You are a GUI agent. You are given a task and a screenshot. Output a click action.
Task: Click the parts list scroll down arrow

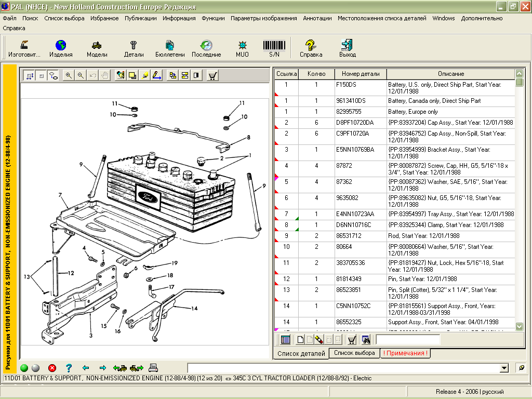point(519,326)
